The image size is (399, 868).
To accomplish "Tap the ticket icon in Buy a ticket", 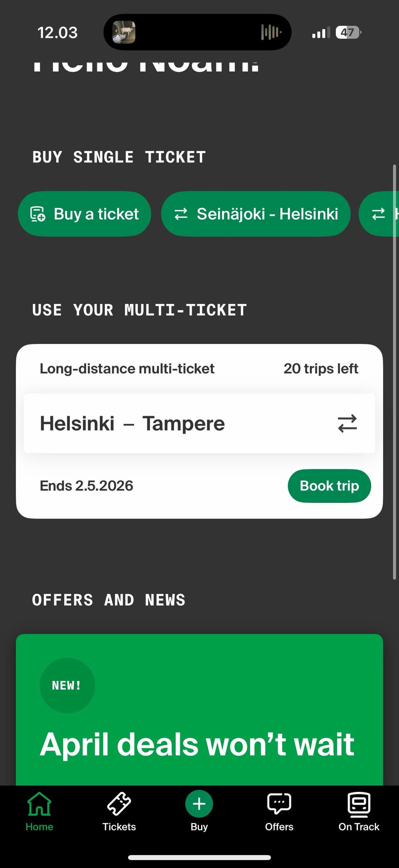I will coord(37,214).
